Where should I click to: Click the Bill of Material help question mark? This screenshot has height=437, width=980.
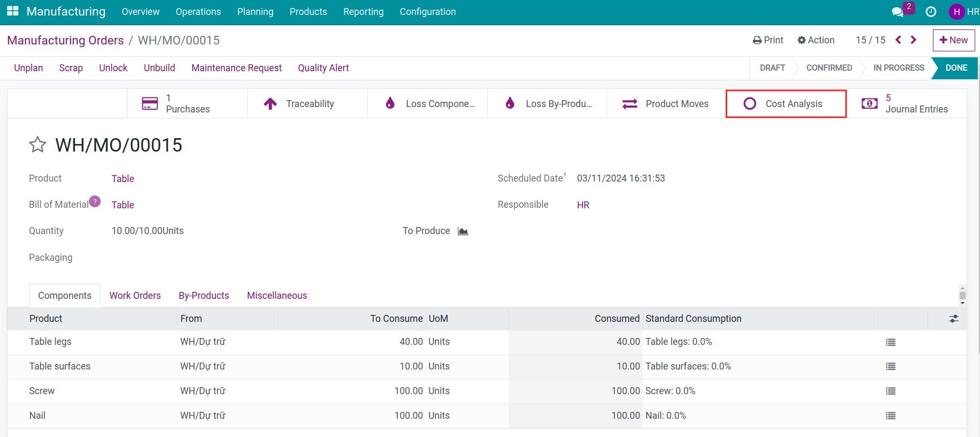click(x=95, y=201)
